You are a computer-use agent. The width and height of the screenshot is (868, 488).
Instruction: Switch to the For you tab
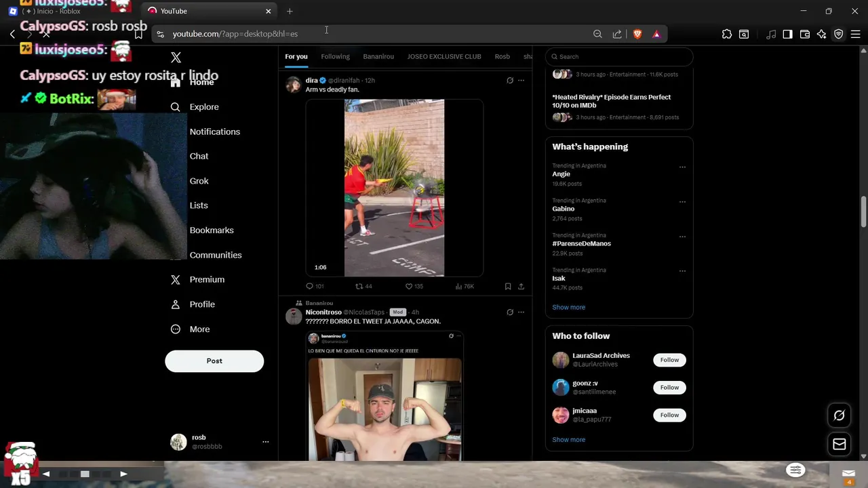[296, 57]
